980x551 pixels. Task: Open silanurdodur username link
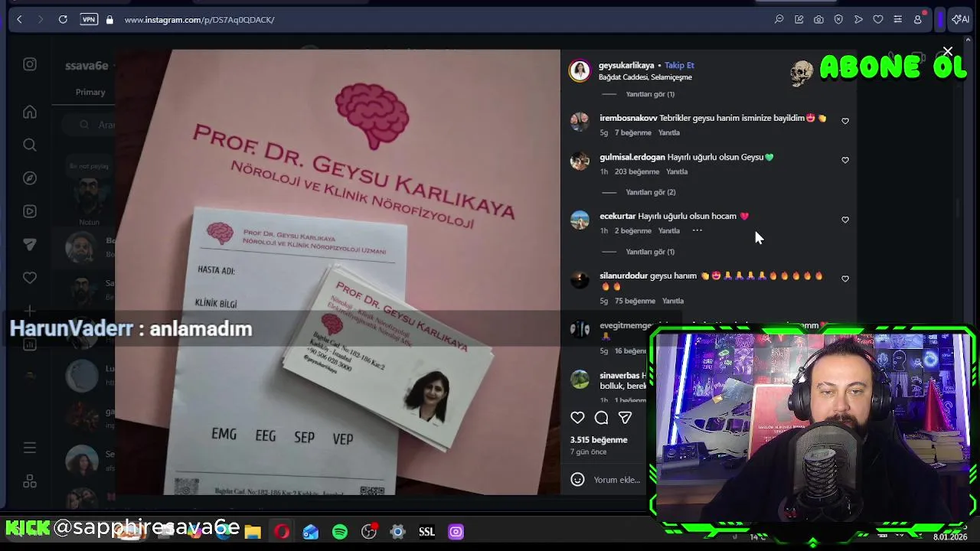pos(623,275)
